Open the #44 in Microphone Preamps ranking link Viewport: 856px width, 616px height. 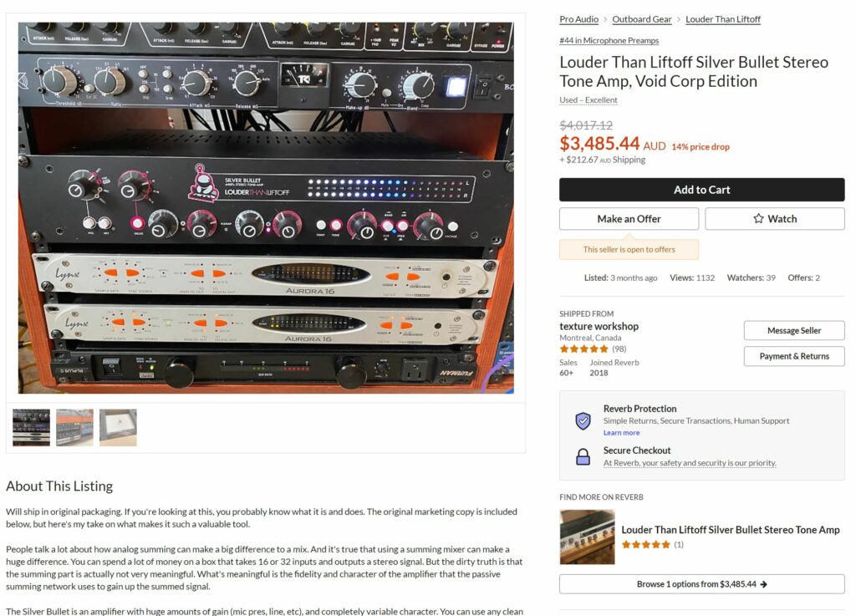[609, 40]
